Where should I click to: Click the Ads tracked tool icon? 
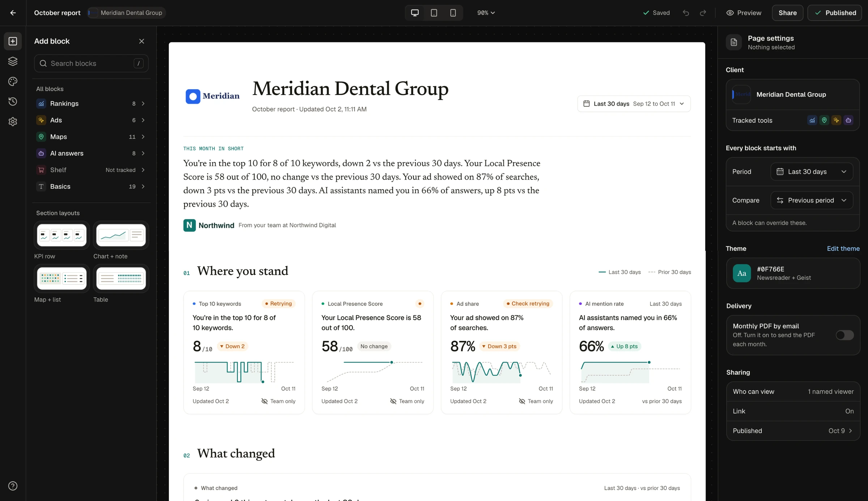click(x=836, y=120)
